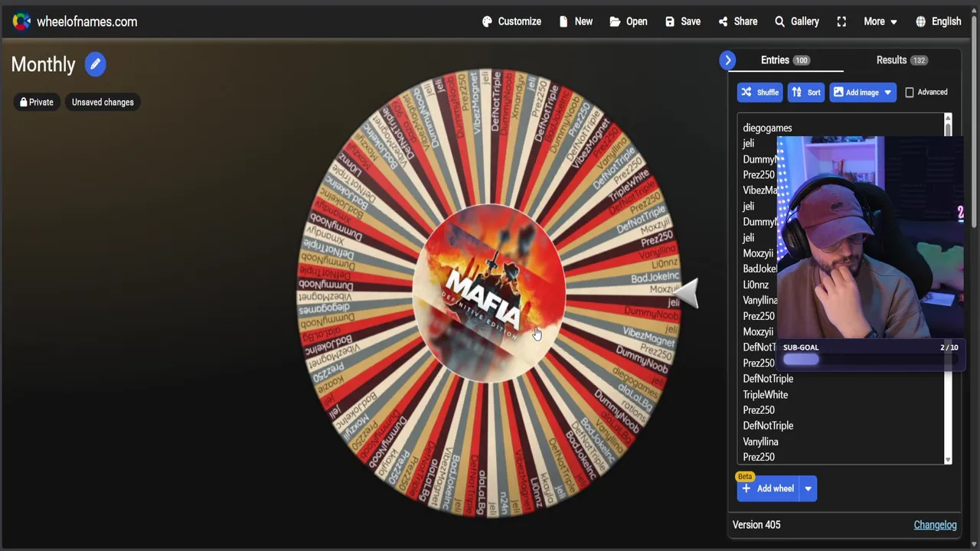980x551 pixels.
Task: Click the Add wheel button
Action: click(768, 488)
